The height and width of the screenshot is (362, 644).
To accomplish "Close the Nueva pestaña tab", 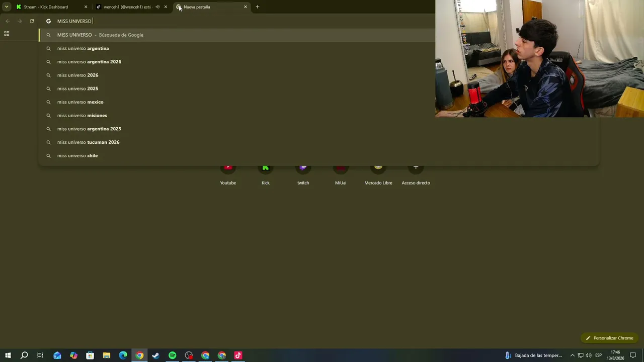I will tap(246, 7).
